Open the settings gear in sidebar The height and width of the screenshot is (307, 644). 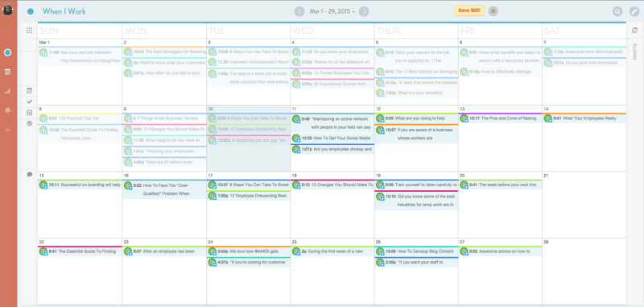click(x=7, y=110)
